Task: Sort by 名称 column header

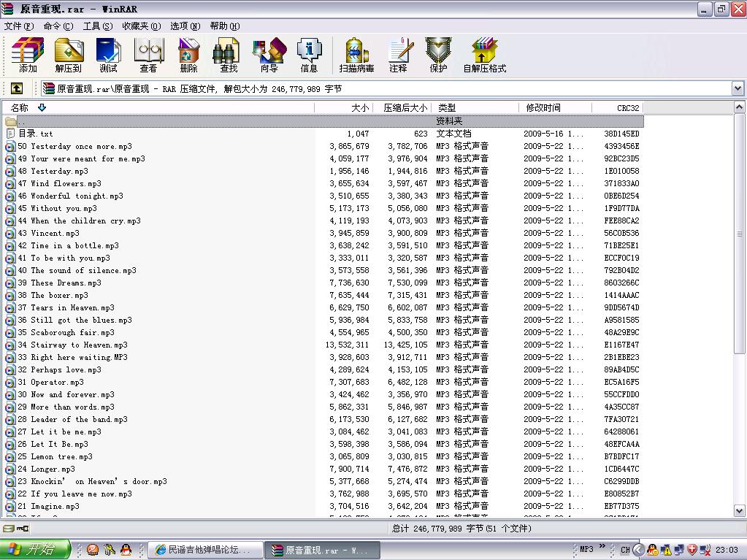Action: pos(158,107)
